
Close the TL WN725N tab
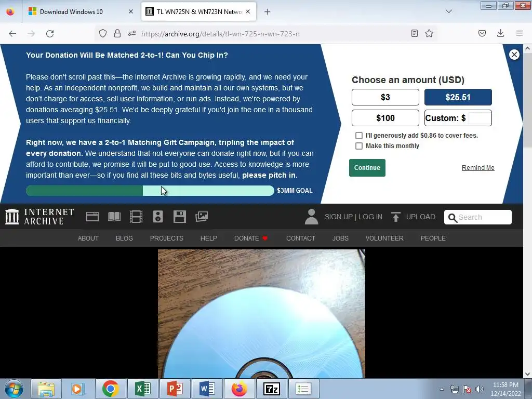point(248,11)
